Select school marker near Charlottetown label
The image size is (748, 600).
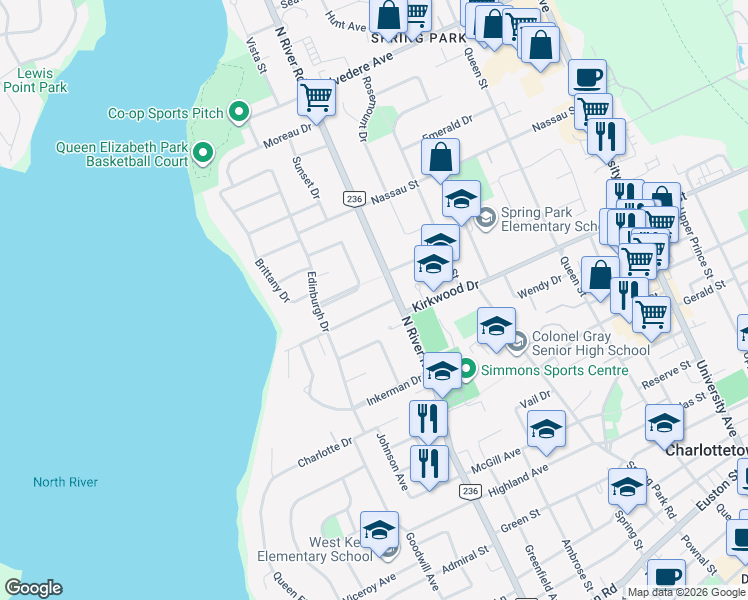pos(665,424)
